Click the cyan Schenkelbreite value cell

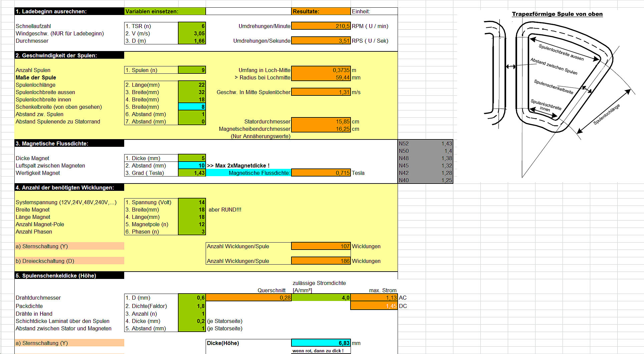coord(192,107)
